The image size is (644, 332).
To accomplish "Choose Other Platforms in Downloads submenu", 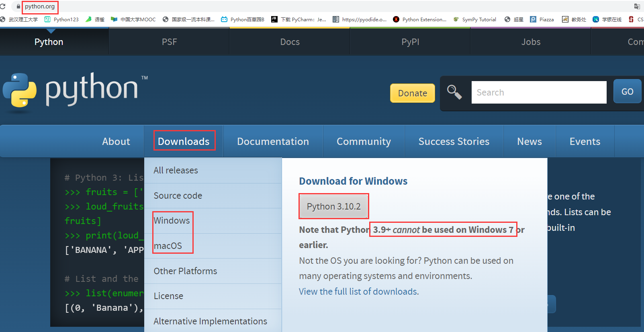I will click(213, 271).
